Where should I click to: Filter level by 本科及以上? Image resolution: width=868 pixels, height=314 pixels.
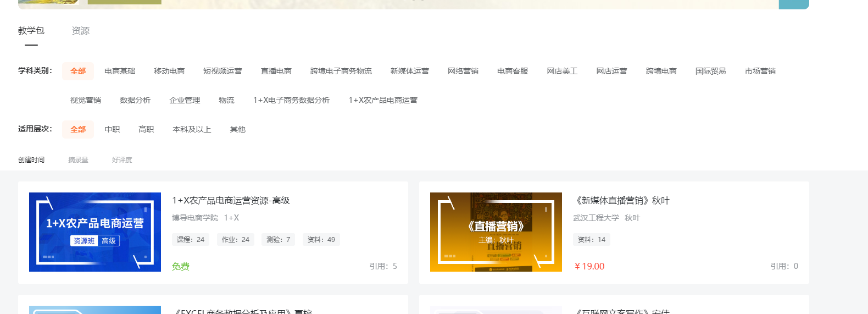point(192,129)
